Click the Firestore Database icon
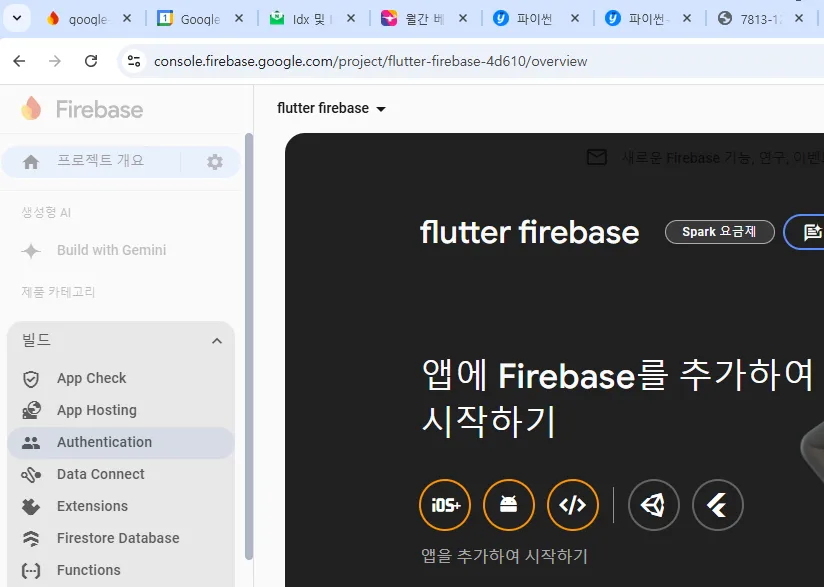Viewport: 824px width, 587px height. click(31, 539)
